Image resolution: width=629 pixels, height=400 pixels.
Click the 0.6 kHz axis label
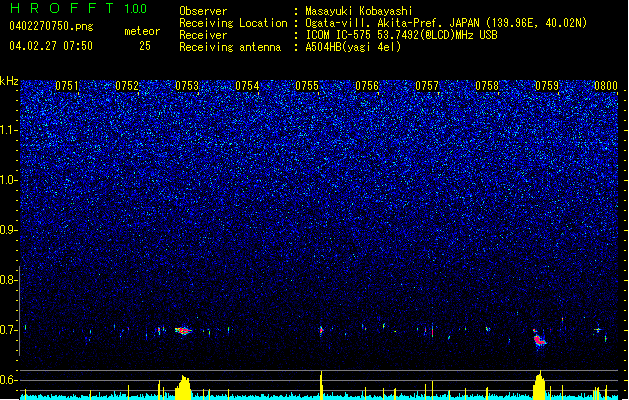[9, 380]
